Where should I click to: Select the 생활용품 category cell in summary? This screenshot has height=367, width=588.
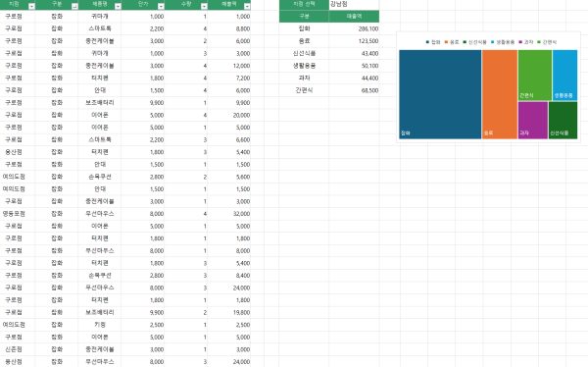[304, 66]
